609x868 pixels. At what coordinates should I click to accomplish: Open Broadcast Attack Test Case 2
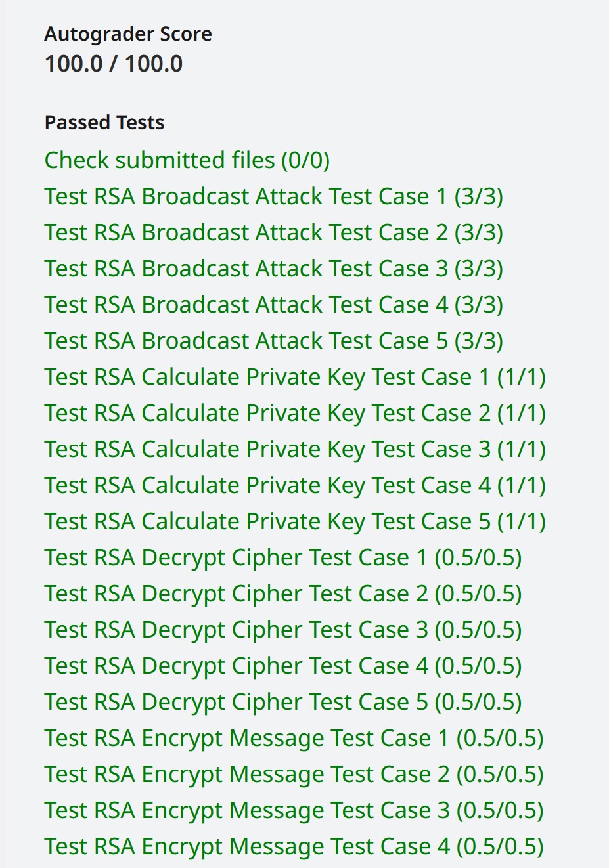coord(273,232)
